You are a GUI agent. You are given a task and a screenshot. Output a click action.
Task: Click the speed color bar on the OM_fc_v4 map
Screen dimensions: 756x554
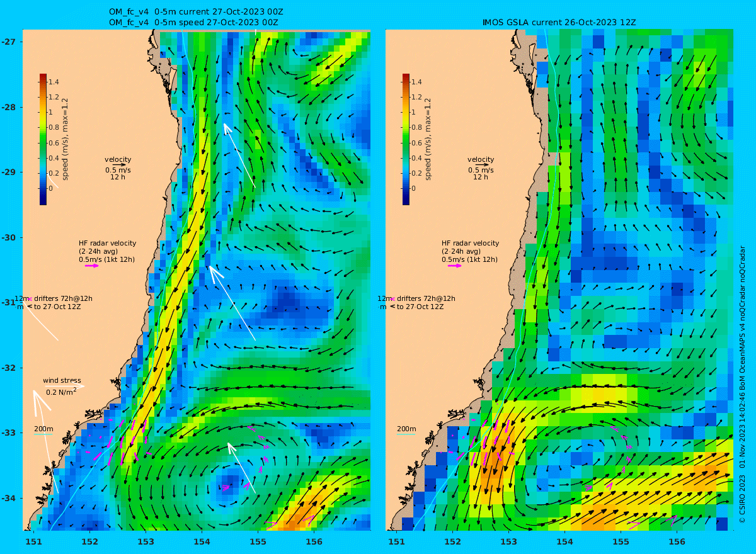(43, 139)
